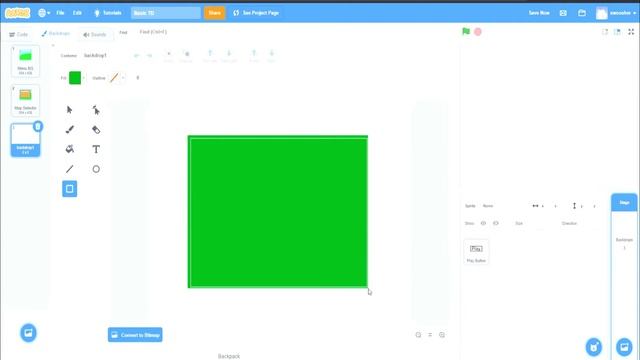Pick the Brush tool
640x360 pixels.
[69, 129]
